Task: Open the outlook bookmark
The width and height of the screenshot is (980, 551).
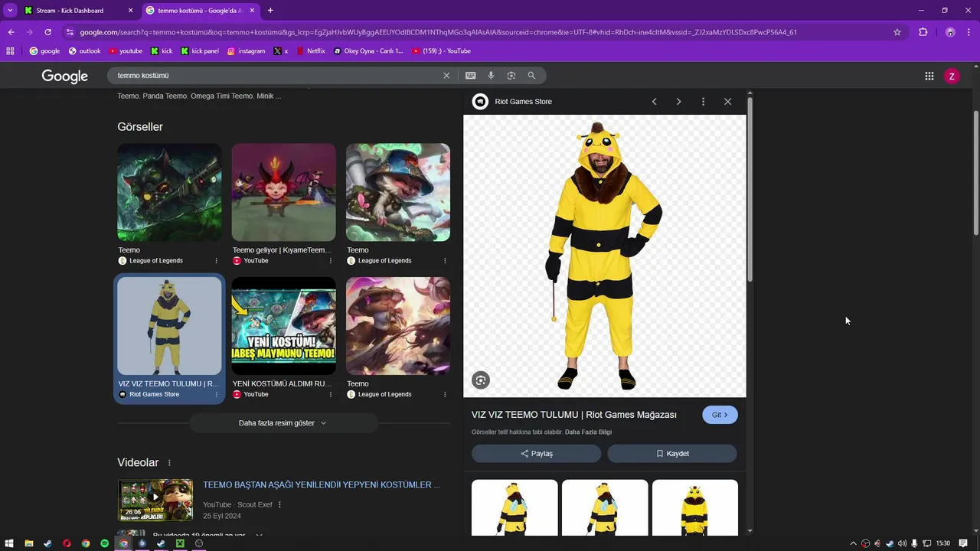Action: point(84,51)
